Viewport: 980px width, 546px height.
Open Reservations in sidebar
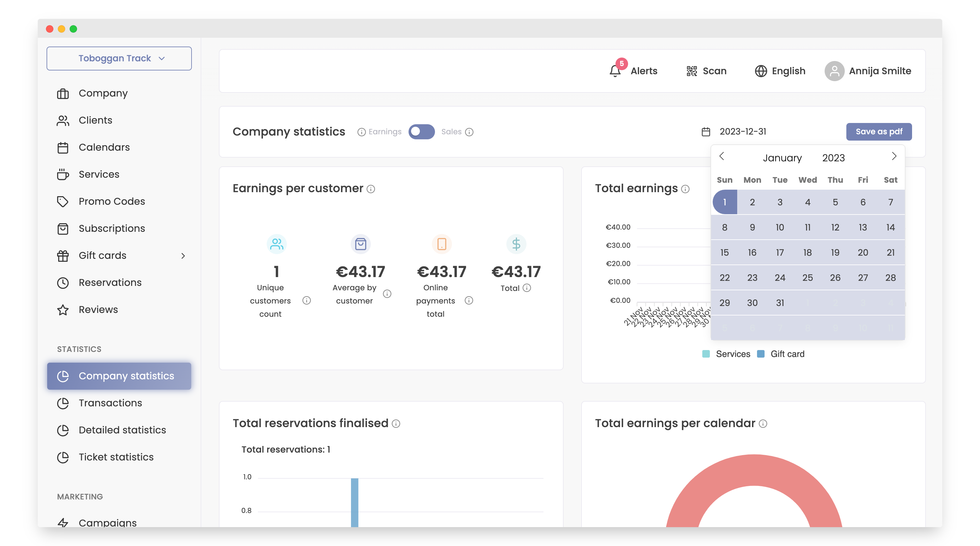[x=110, y=282]
